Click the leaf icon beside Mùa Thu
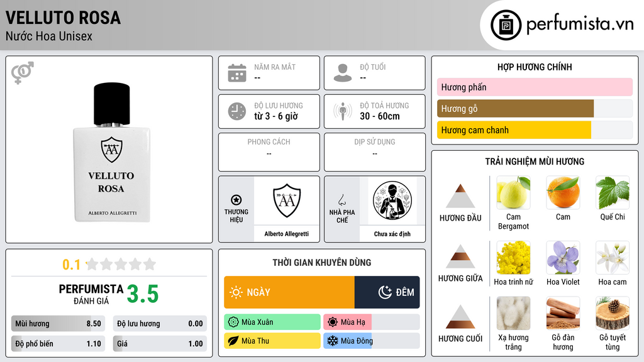The width and height of the screenshot is (644, 362). pyautogui.click(x=233, y=341)
